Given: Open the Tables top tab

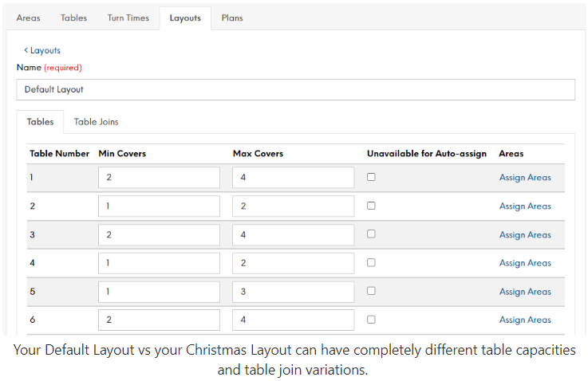Looking at the screenshot, I should pyautogui.click(x=73, y=18).
